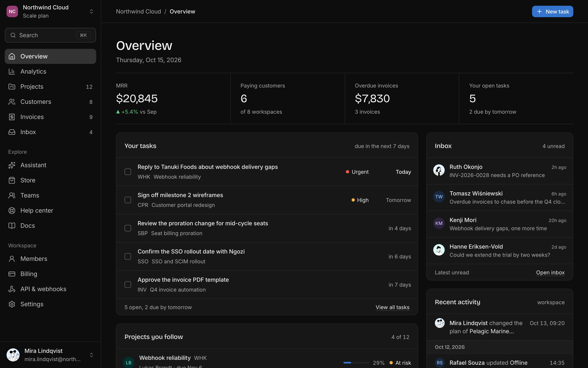Click the Billing credit card icon

pyautogui.click(x=12, y=274)
